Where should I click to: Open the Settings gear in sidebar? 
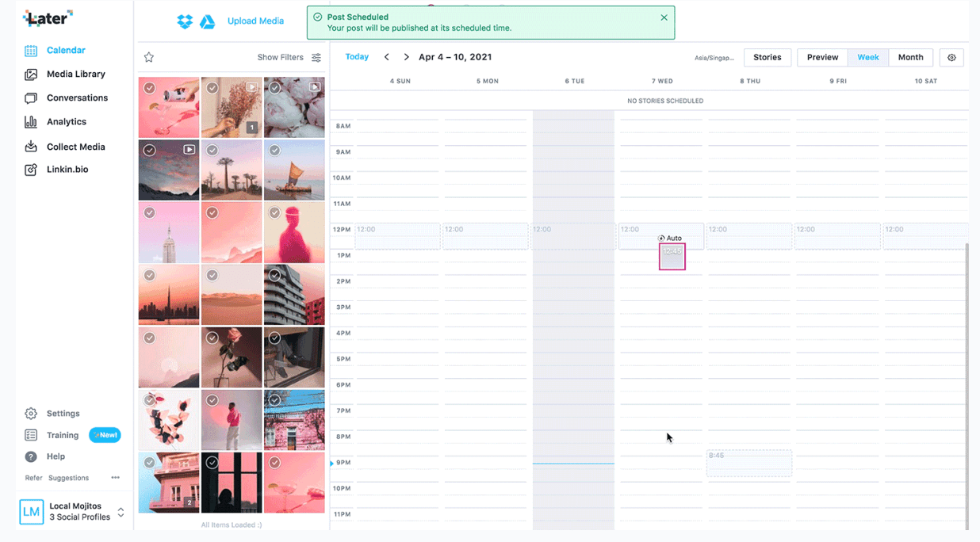click(x=31, y=414)
